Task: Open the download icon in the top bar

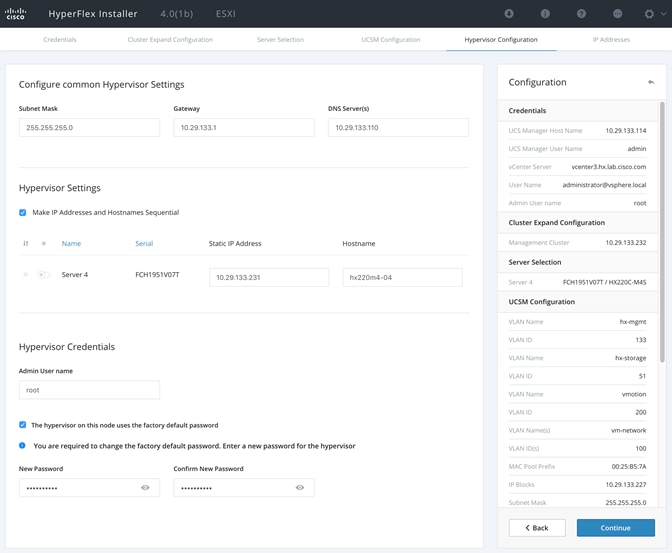Action: (x=509, y=14)
